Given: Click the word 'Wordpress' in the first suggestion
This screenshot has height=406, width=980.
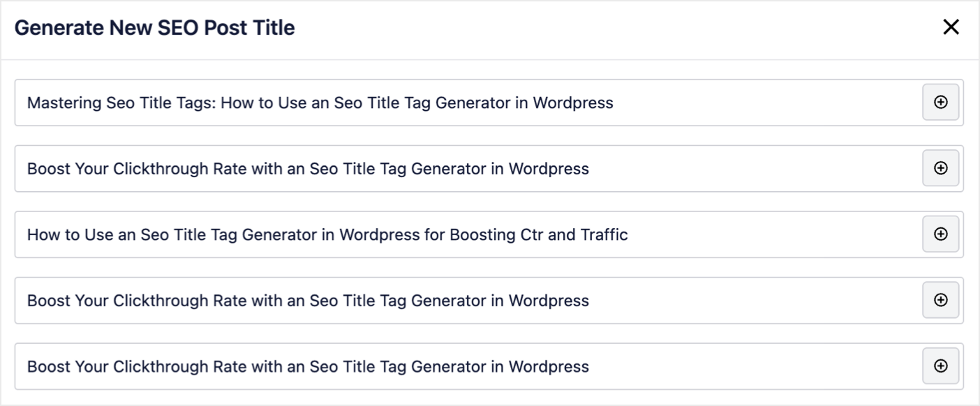Looking at the screenshot, I should pos(573,103).
